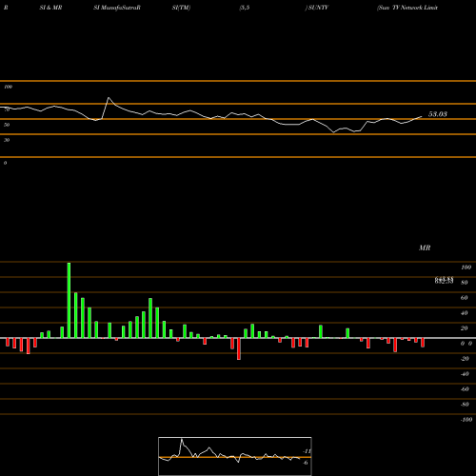Screen dimensions: 476x476
Task: Click the 'SI(TM)' header label
Action: click(x=181, y=8)
